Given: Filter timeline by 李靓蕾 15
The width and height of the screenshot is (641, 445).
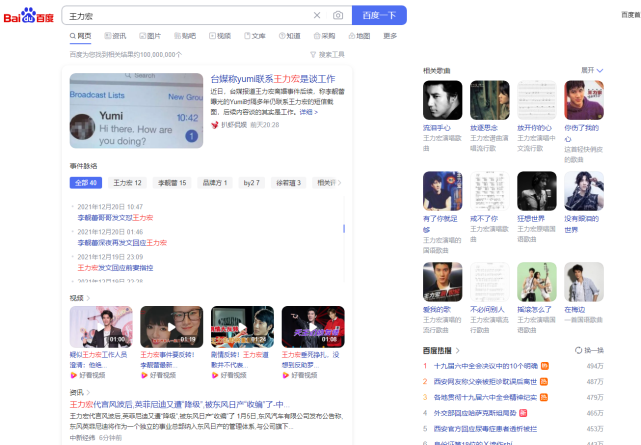Looking at the screenshot, I should [172, 183].
